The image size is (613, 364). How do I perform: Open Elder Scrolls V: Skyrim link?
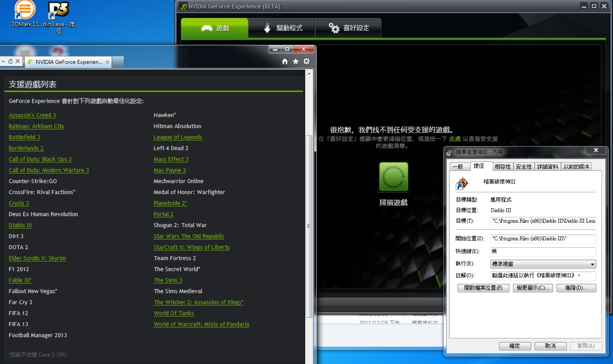(37, 258)
